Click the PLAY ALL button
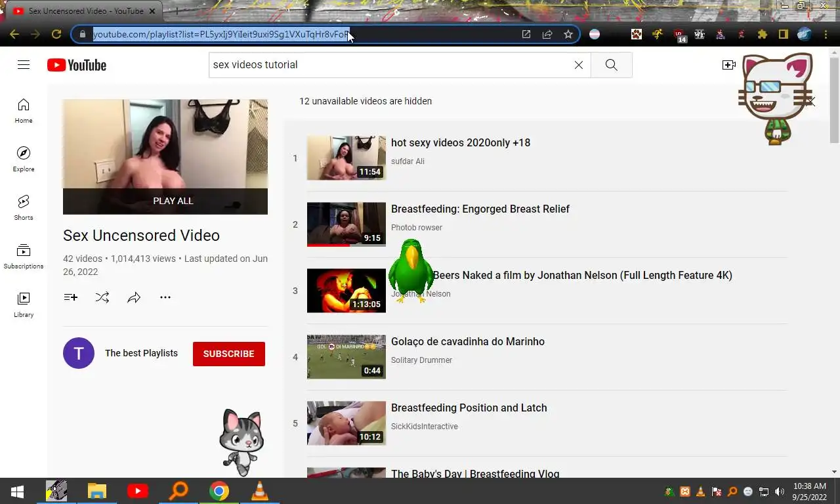This screenshot has height=504, width=840. [165, 201]
